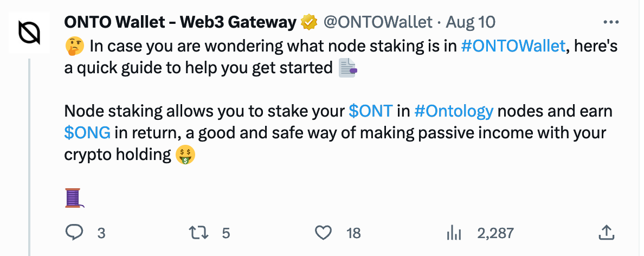Open the @ONTOWallet handle link
644x256 pixels.
(x=378, y=23)
